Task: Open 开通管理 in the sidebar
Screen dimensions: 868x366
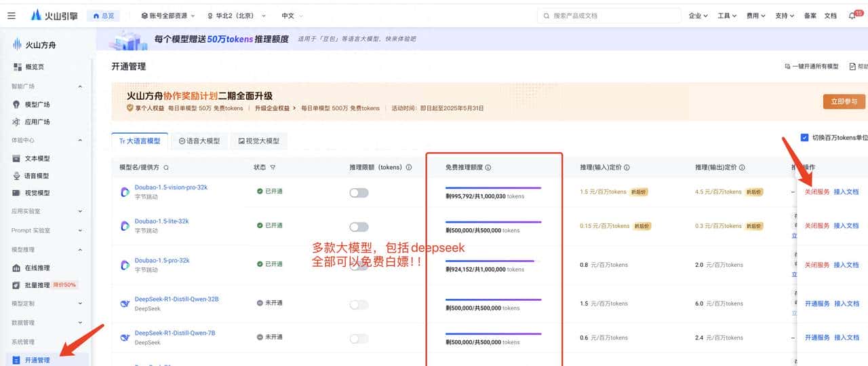Action: 46,360
